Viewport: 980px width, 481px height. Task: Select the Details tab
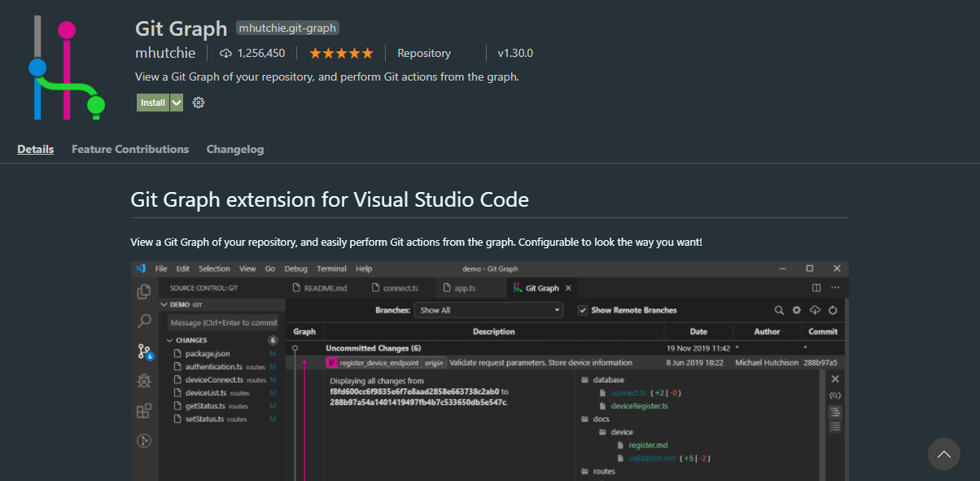(x=36, y=149)
